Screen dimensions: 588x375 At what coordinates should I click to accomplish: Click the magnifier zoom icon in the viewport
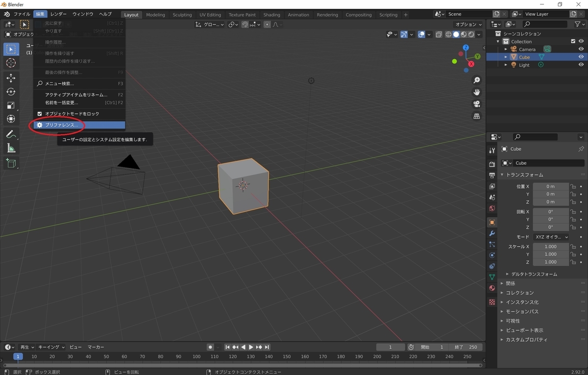[476, 80]
